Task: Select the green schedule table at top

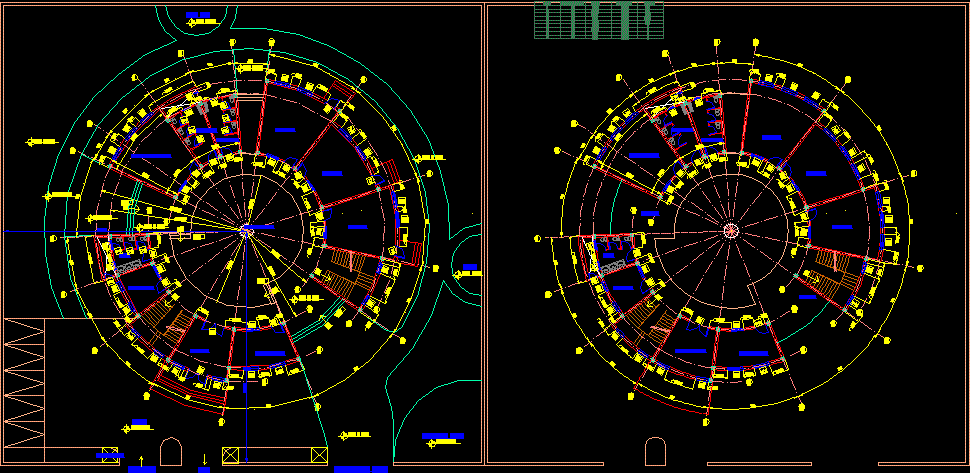Action: 599,21
